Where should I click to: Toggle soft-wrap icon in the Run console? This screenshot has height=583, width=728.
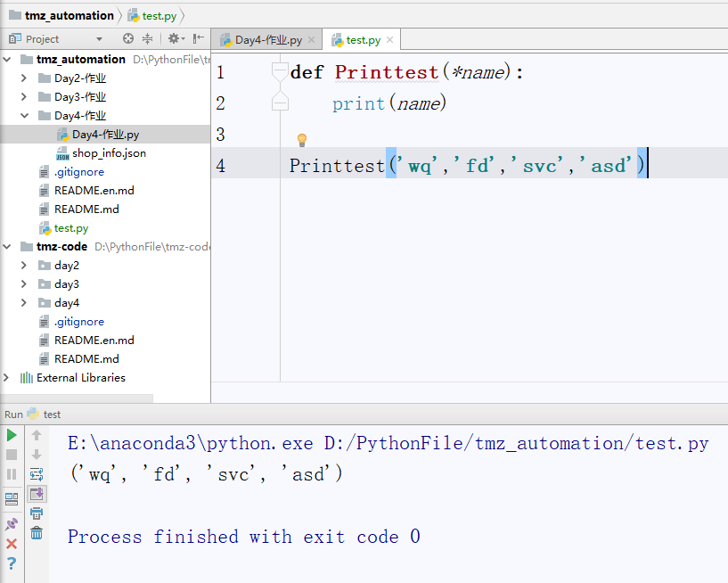pos(37,474)
